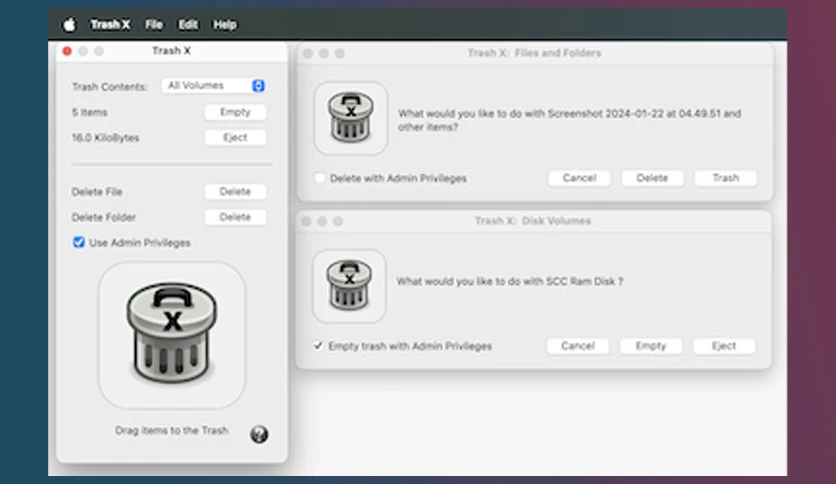The width and height of the screenshot is (836, 484).
Task: Open the Edit menu
Action: pyautogui.click(x=188, y=25)
